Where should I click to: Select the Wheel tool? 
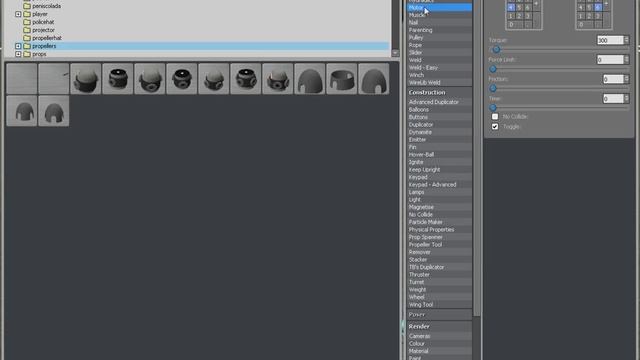(439, 297)
